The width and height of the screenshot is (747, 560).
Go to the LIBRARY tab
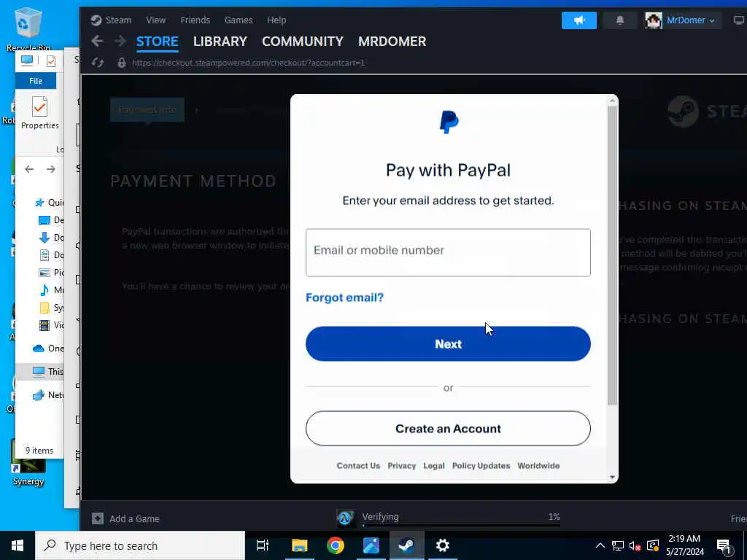pos(220,42)
